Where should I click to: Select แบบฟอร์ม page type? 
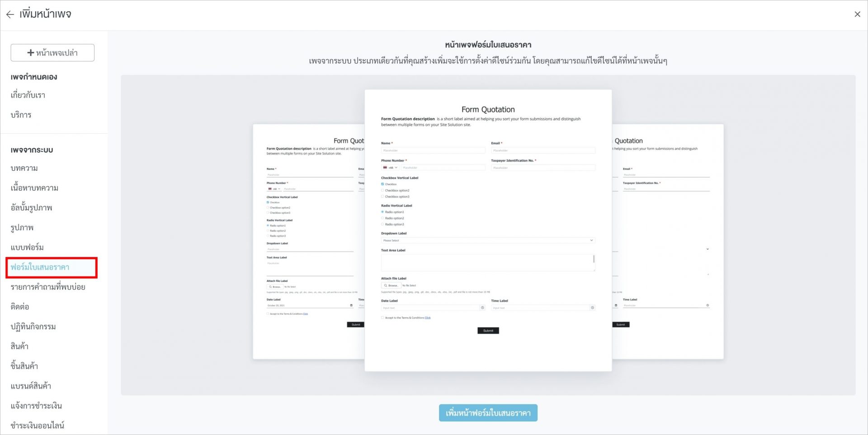click(x=27, y=248)
